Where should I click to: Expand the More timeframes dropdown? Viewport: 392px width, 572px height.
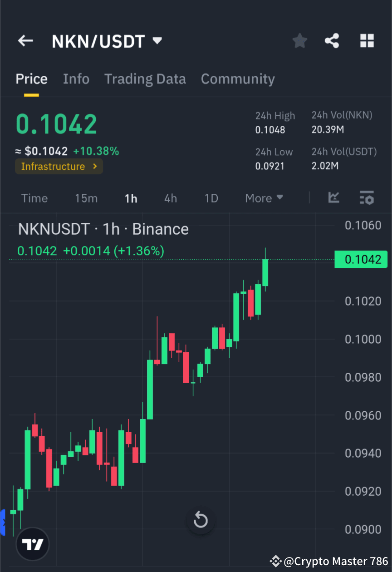(x=264, y=198)
